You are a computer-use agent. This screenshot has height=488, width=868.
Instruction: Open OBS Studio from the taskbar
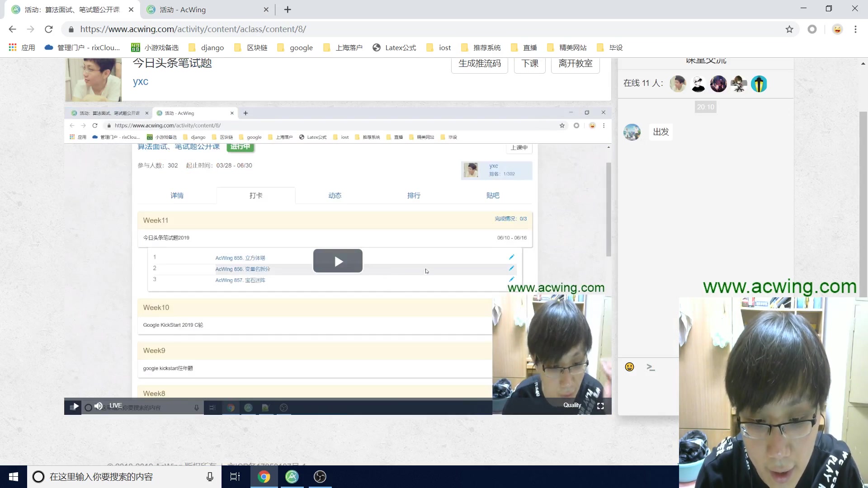click(320, 477)
